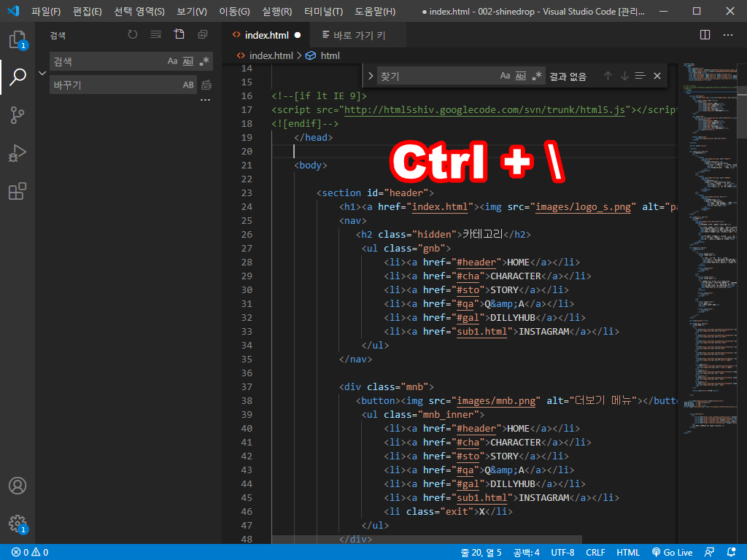Open the Extensions view
Viewport: 747px width, 560px height.
click(18, 192)
